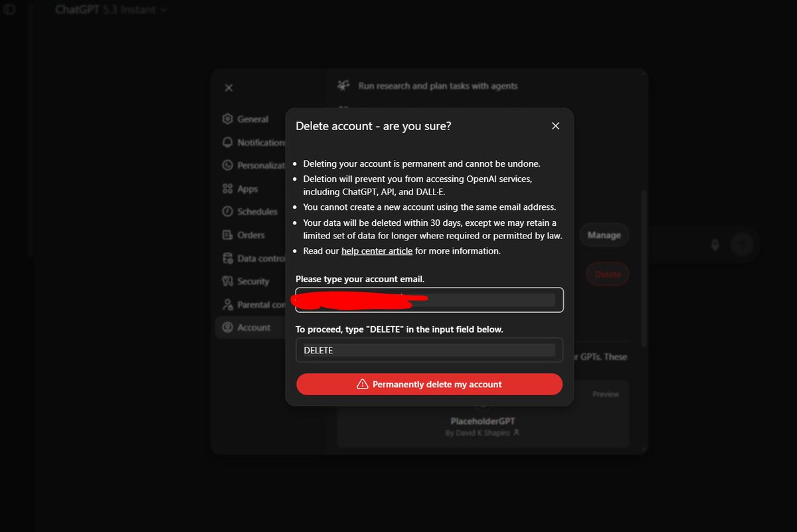Click 'By David K Shapiro' author text
The width and height of the screenshot is (797, 532).
[478, 433]
